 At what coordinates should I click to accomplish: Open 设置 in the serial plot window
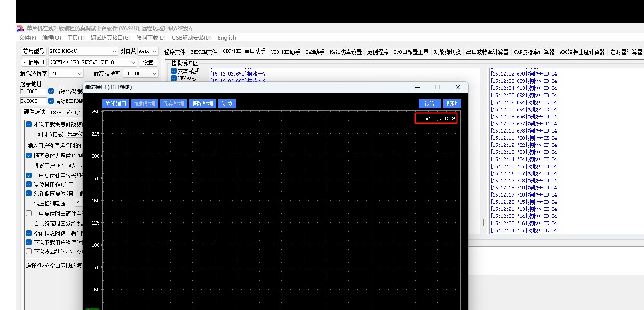click(x=430, y=104)
